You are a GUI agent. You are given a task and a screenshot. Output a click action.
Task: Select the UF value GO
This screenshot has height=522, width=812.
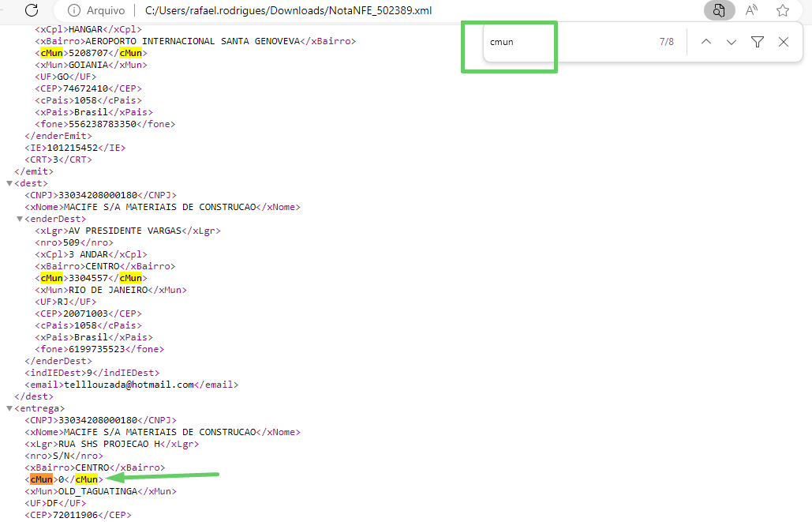coord(63,77)
